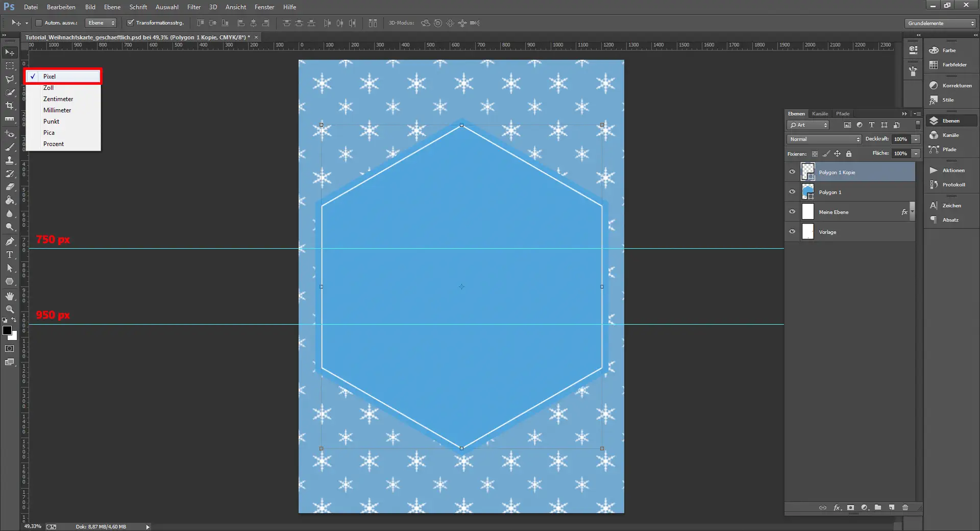Hide the Polygon 1 layer
980x531 pixels.
[792, 192]
